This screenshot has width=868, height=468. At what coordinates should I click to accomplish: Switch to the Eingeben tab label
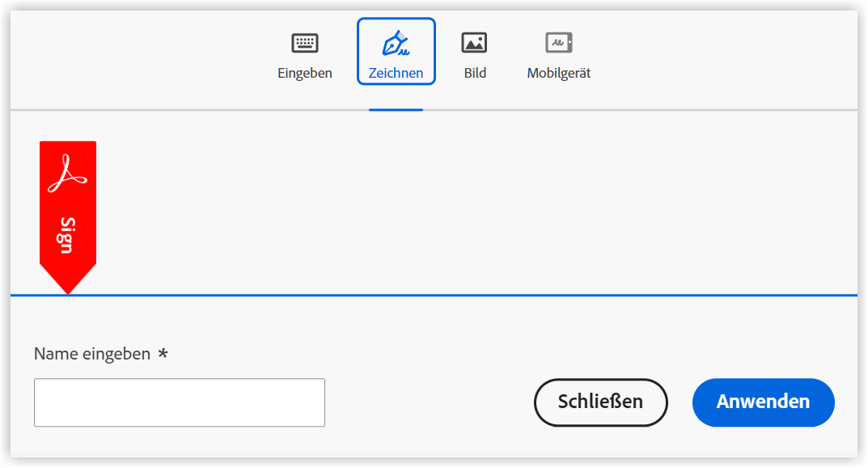click(x=304, y=73)
